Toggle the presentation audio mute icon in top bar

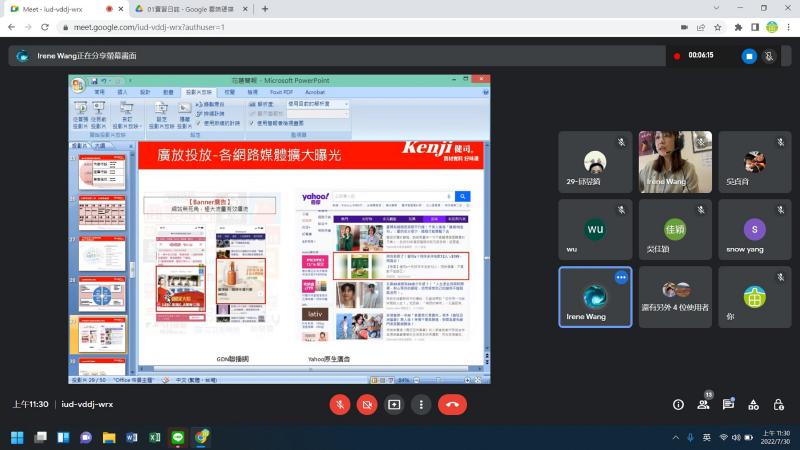[769, 56]
